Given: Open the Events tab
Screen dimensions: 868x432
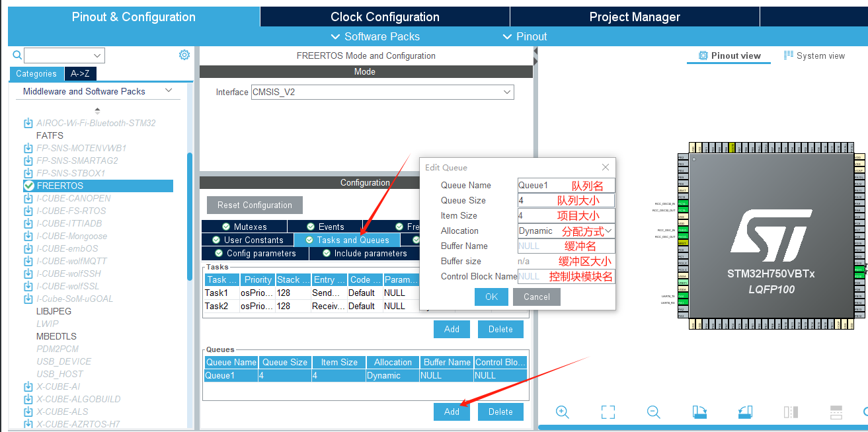Looking at the screenshot, I should pos(325,227).
